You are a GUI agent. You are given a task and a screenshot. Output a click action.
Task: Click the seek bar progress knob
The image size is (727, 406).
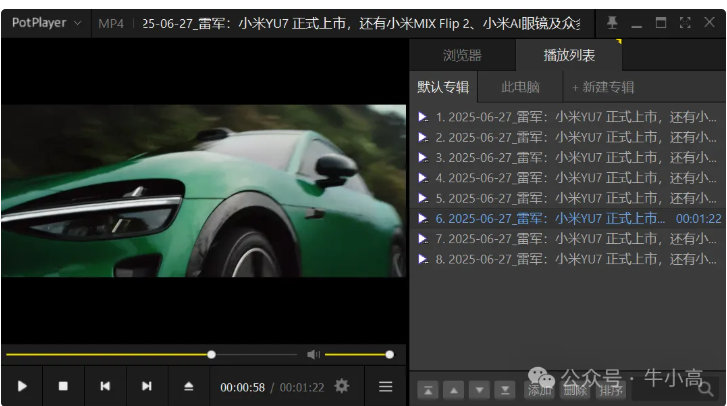coord(211,355)
